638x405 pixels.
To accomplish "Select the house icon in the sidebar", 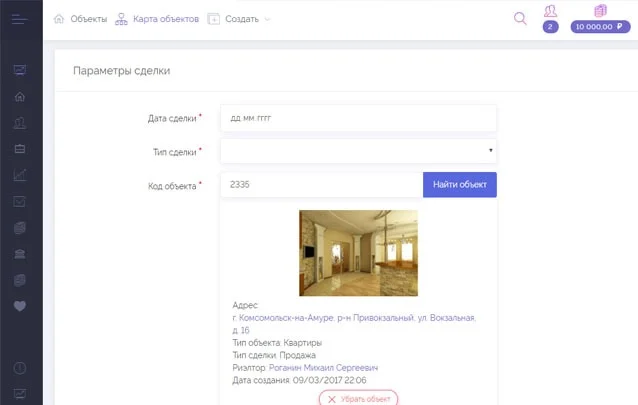I will tap(20, 96).
